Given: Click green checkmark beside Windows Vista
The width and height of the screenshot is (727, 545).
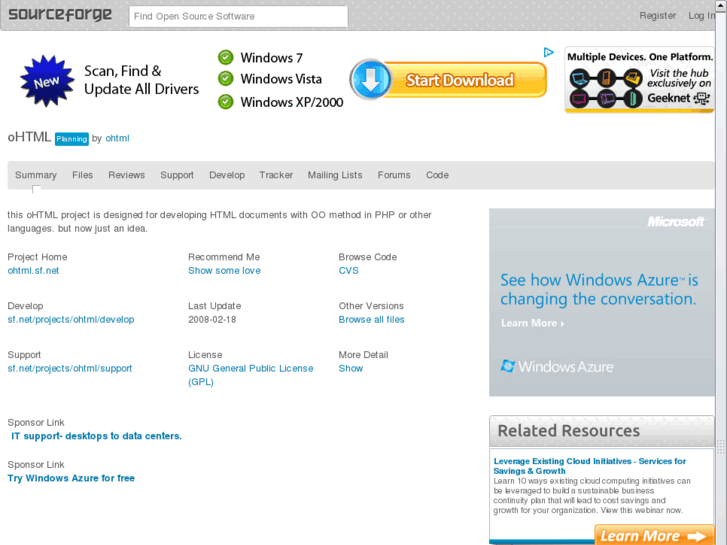Looking at the screenshot, I should 226,79.
